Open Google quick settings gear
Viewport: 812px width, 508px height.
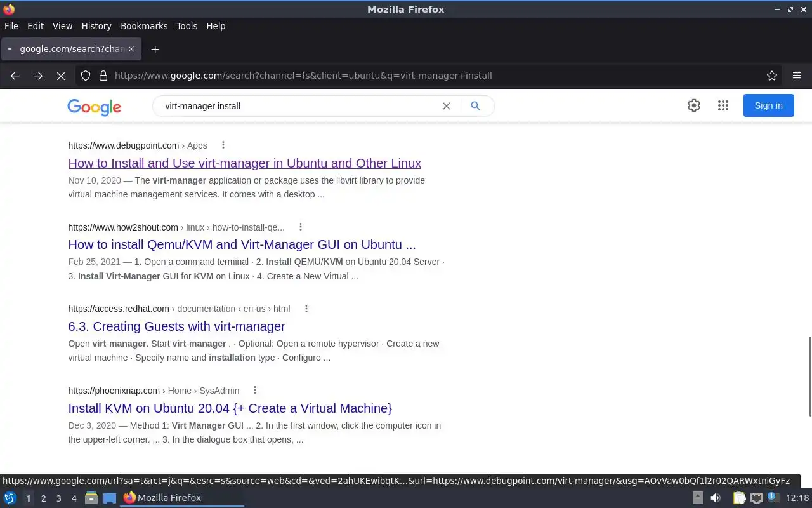(x=694, y=105)
